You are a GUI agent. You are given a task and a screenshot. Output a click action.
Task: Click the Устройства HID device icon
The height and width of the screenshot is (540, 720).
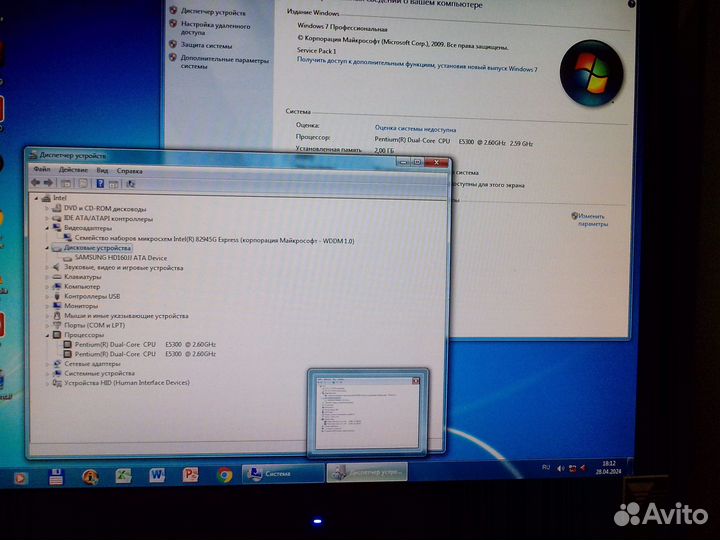pyautogui.click(x=57, y=382)
